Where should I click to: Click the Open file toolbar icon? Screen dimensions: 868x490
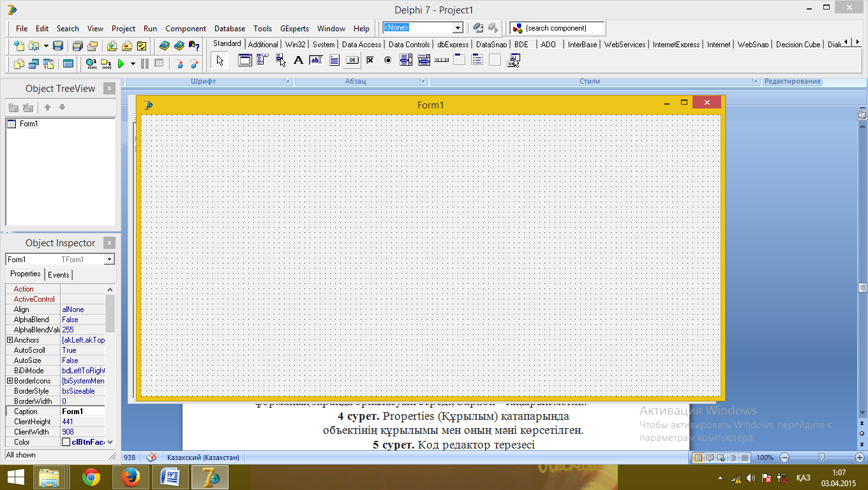point(33,46)
